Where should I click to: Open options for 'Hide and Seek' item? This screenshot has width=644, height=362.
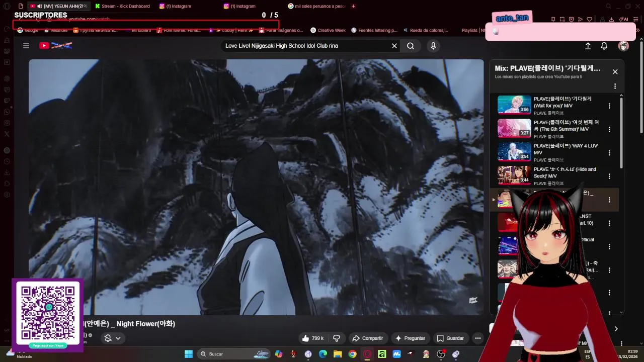pyautogui.click(x=609, y=176)
